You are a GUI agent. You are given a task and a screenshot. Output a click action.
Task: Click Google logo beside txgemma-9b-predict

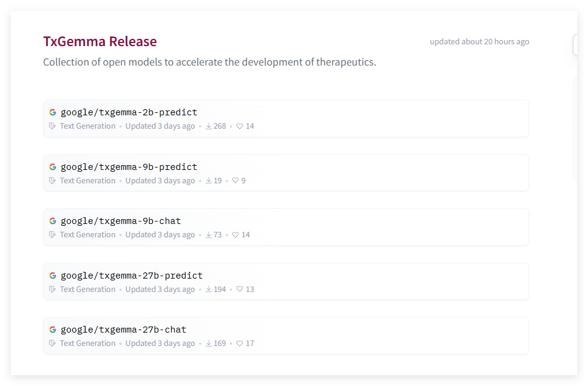pyautogui.click(x=53, y=167)
